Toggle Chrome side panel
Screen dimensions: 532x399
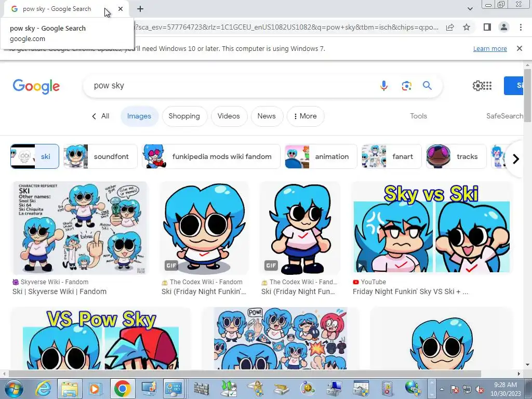point(487,27)
